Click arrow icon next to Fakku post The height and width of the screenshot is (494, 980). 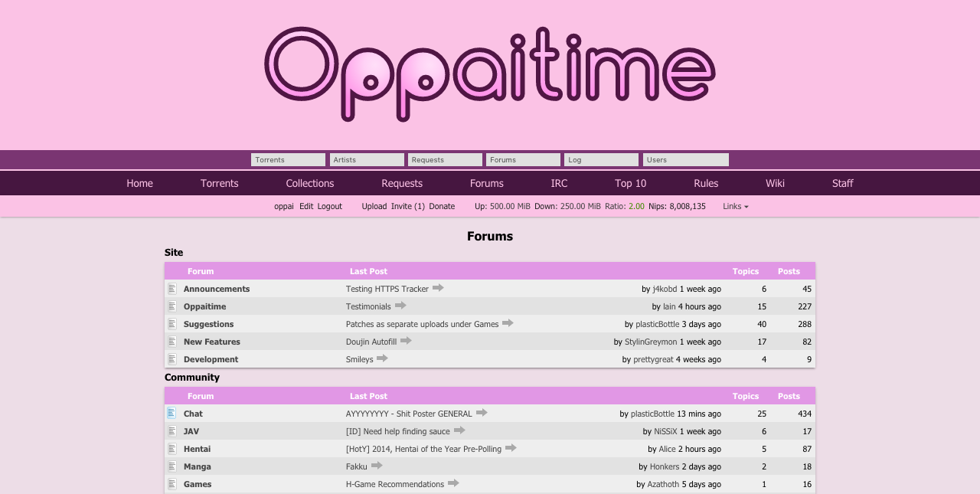[x=377, y=466]
